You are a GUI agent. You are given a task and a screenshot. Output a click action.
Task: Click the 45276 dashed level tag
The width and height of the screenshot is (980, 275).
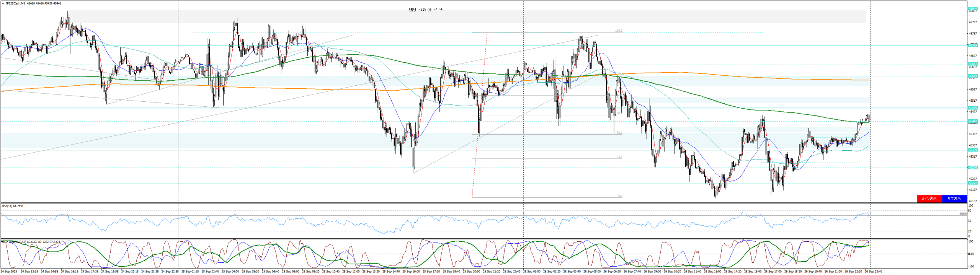click(973, 168)
